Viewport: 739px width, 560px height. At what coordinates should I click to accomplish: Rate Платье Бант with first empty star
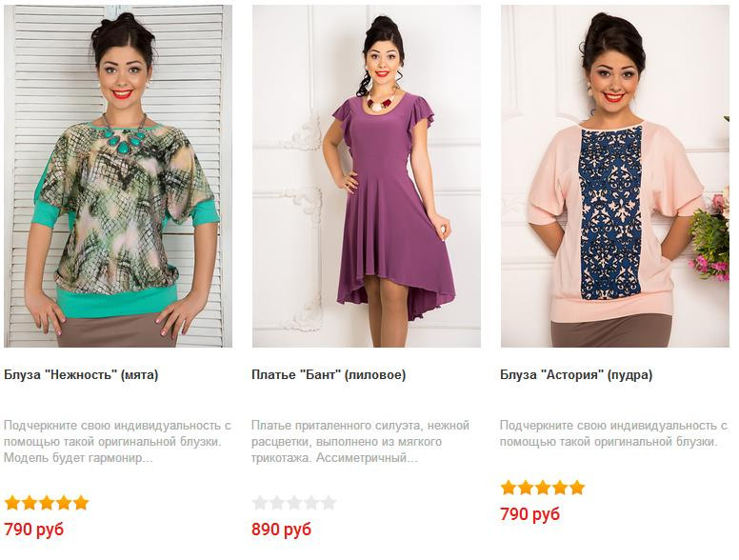pos(260,503)
